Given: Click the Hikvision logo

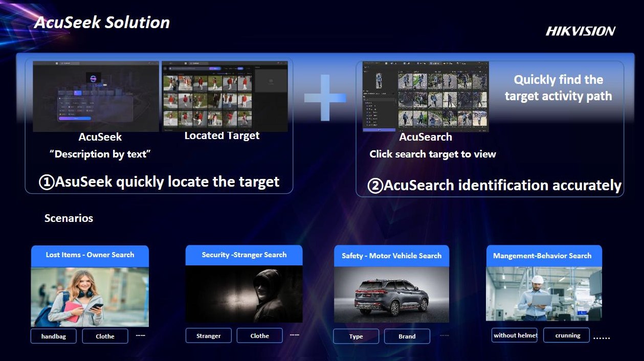Looking at the screenshot, I should coord(580,31).
